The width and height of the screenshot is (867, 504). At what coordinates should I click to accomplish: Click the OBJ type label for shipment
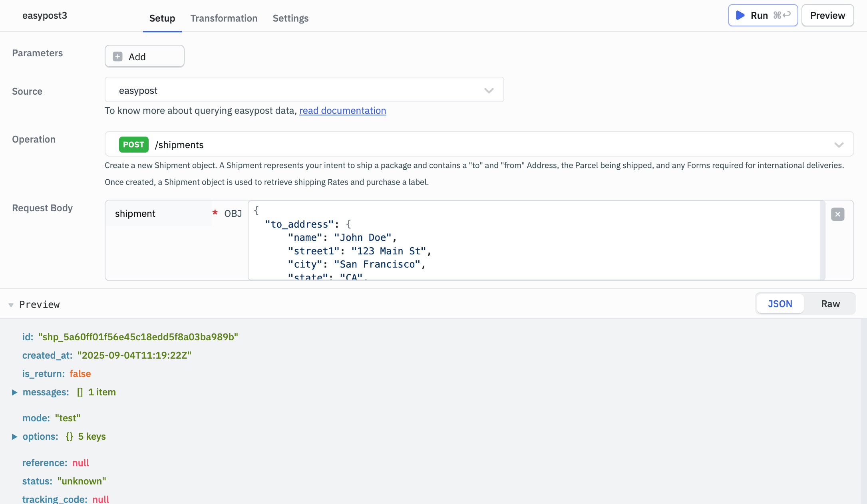pos(233,213)
